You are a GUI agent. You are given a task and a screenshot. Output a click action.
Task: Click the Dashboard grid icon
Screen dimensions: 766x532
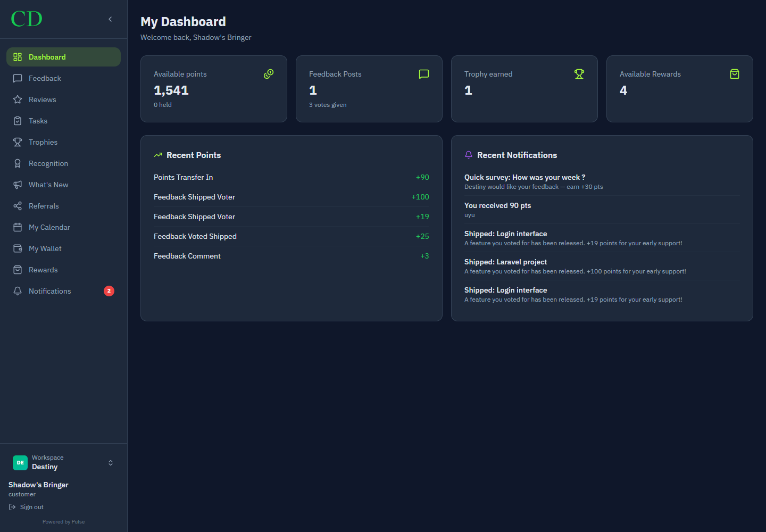pos(18,57)
